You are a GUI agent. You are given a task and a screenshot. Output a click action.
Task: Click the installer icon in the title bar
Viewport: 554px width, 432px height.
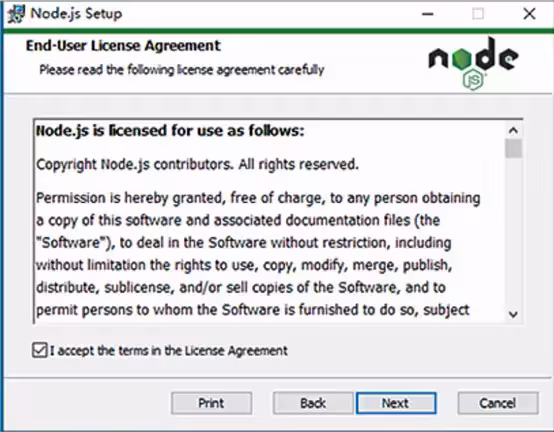click(x=16, y=14)
